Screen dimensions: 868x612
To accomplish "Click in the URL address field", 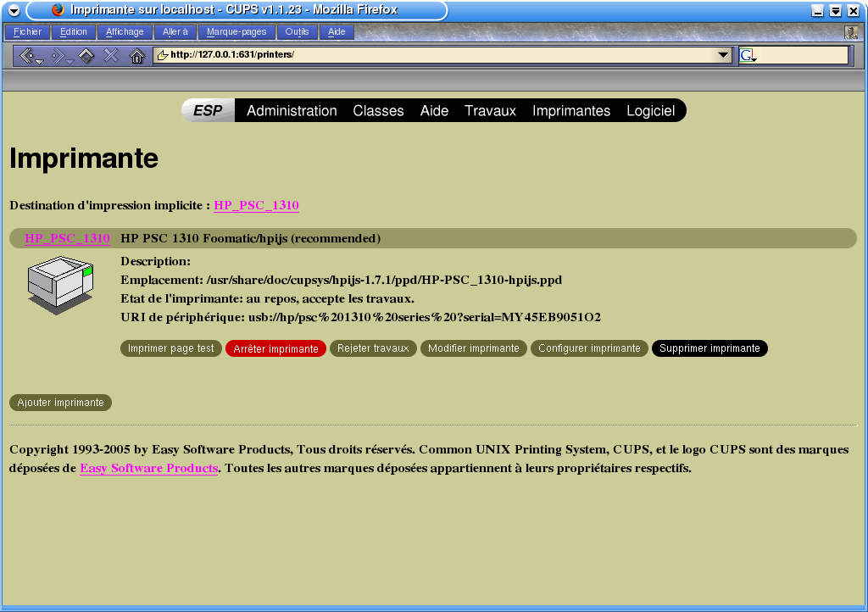I will click(x=442, y=55).
